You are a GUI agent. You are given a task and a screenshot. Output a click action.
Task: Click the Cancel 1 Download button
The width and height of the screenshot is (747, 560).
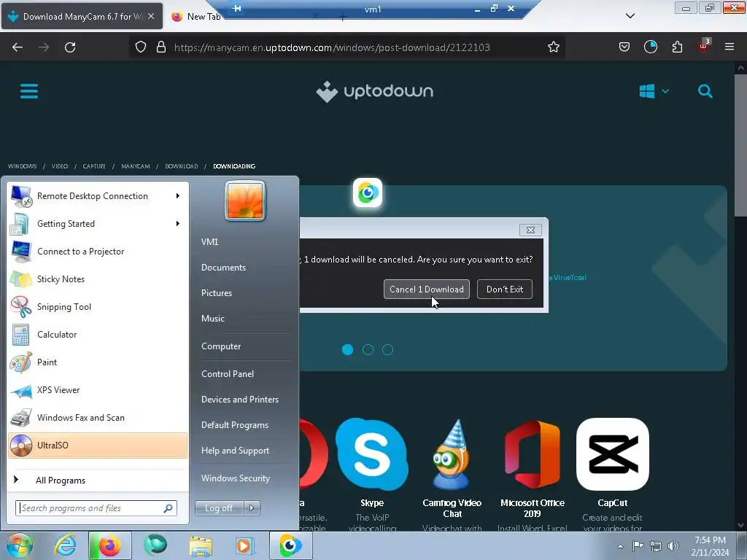[426, 289]
